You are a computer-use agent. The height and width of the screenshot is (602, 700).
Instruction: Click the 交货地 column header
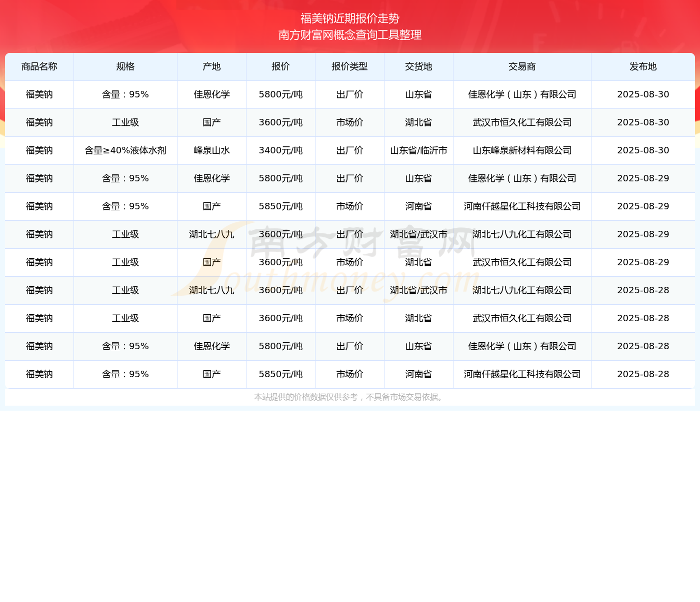pyautogui.click(x=418, y=66)
